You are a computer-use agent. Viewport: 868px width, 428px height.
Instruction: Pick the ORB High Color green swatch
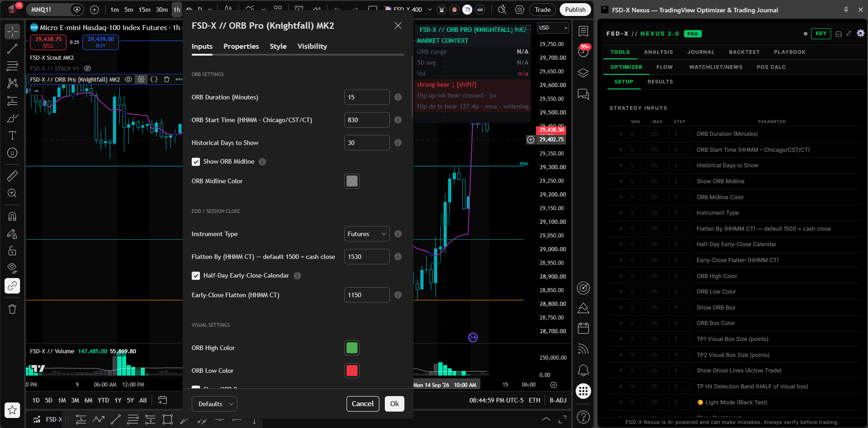[x=352, y=348]
